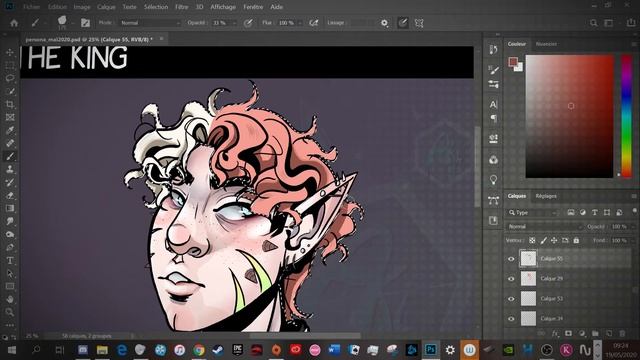The width and height of the screenshot is (640, 360).
Task: Switch to the Nuanciers tab
Action: coord(546,44)
